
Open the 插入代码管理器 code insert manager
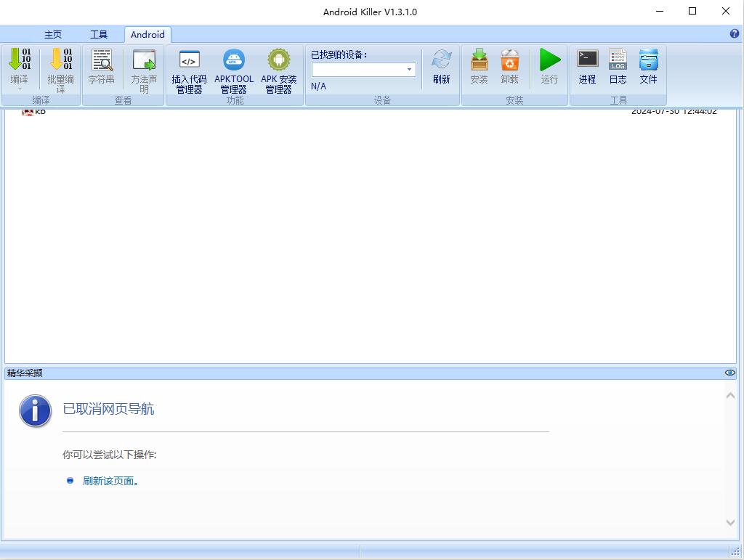[189, 61]
